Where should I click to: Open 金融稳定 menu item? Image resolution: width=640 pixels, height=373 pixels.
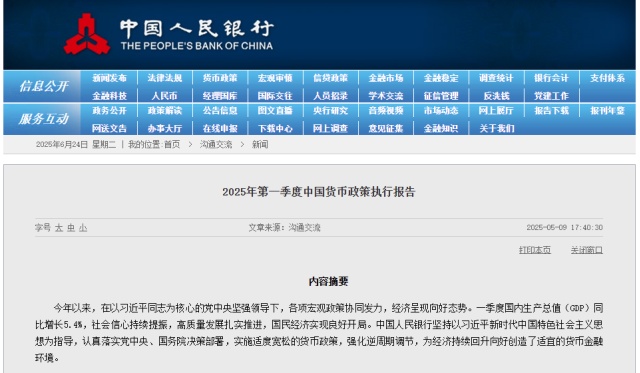[441, 78]
